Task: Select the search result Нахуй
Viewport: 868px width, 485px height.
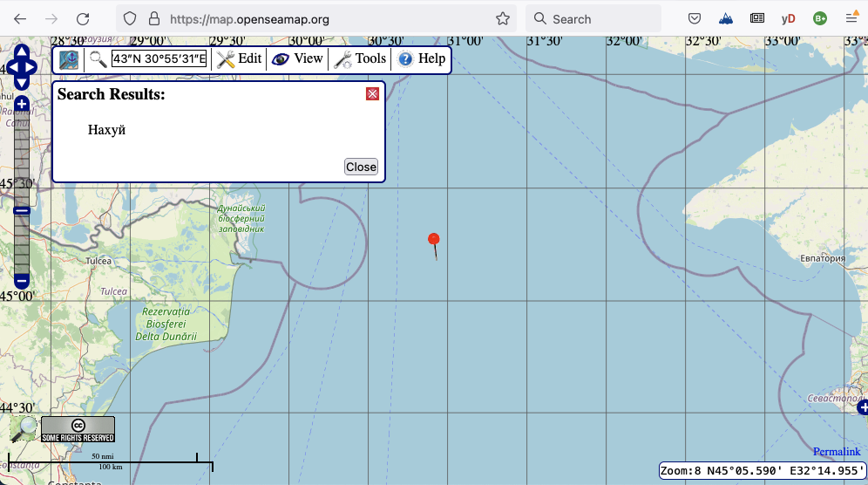Action: [x=107, y=130]
